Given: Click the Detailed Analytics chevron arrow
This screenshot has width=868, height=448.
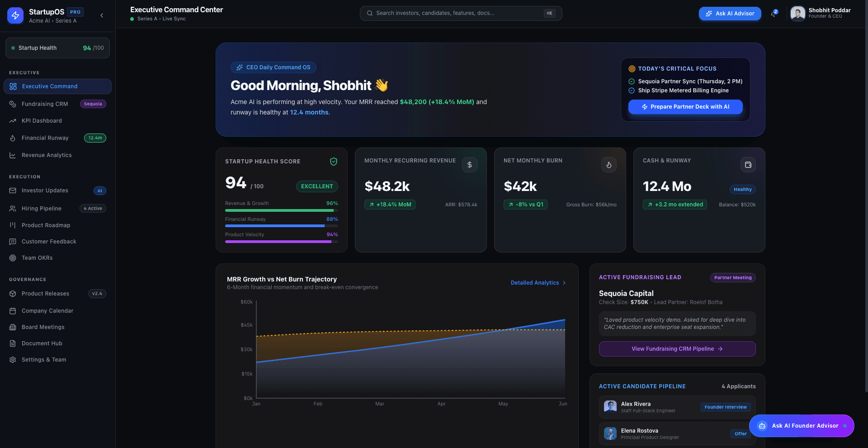Looking at the screenshot, I should tap(564, 283).
